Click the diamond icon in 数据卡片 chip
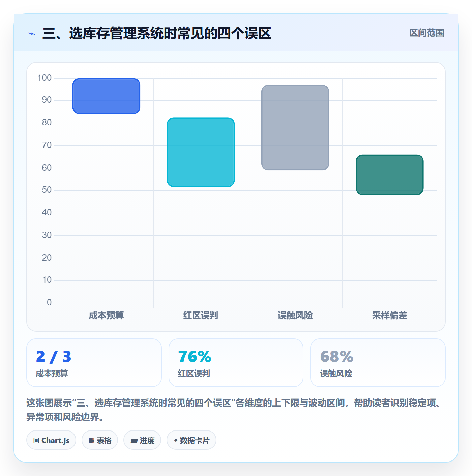The image size is (472, 476). [176, 440]
